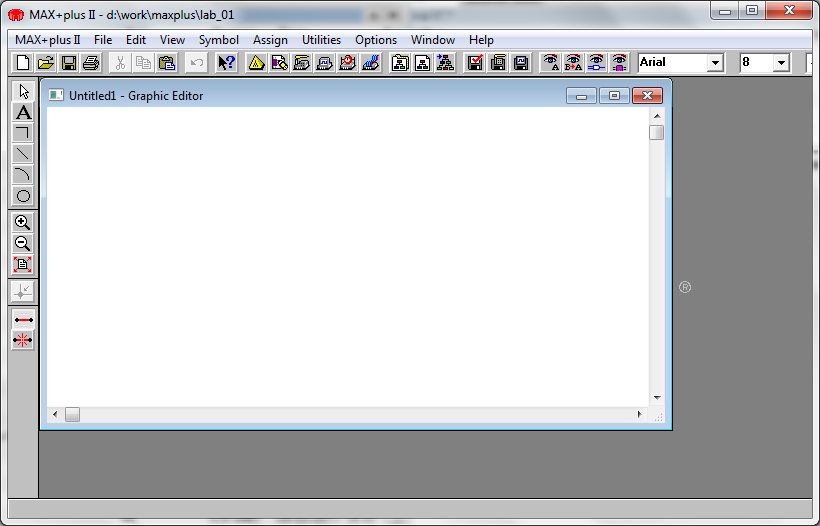Open the Help menu

click(x=481, y=40)
